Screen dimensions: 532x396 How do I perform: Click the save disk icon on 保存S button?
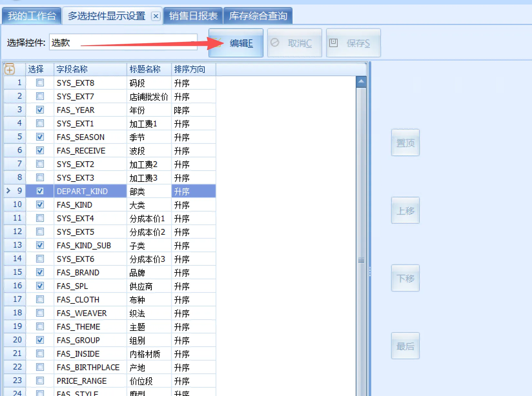click(x=334, y=43)
